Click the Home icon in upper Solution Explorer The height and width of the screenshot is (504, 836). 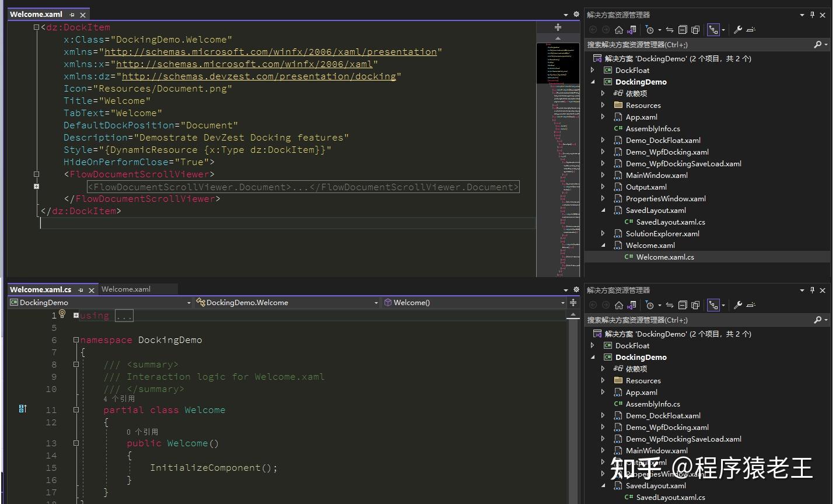click(x=619, y=30)
